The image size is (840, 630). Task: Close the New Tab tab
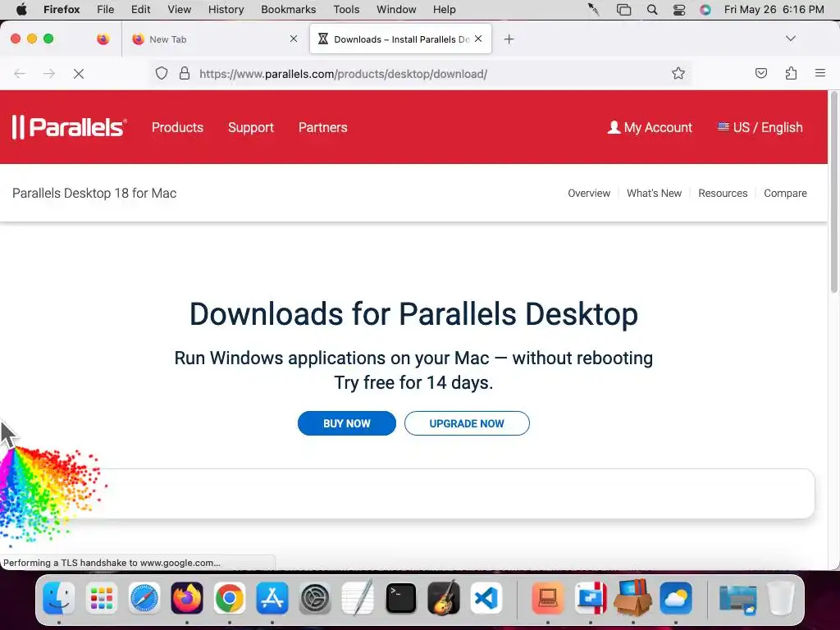click(x=294, y=39)
